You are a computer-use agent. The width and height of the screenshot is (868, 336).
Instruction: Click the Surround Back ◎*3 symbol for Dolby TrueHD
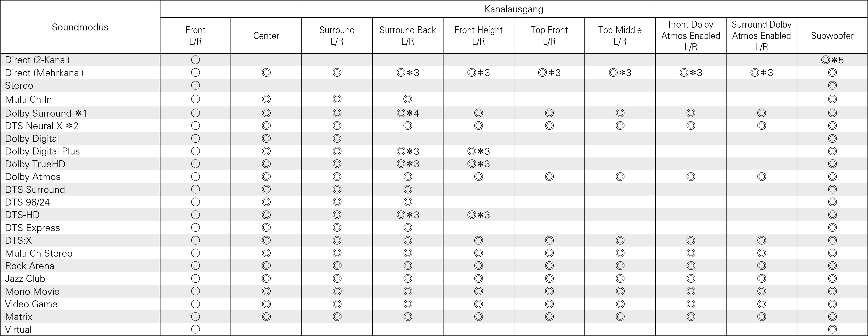[x=407, y=164]
